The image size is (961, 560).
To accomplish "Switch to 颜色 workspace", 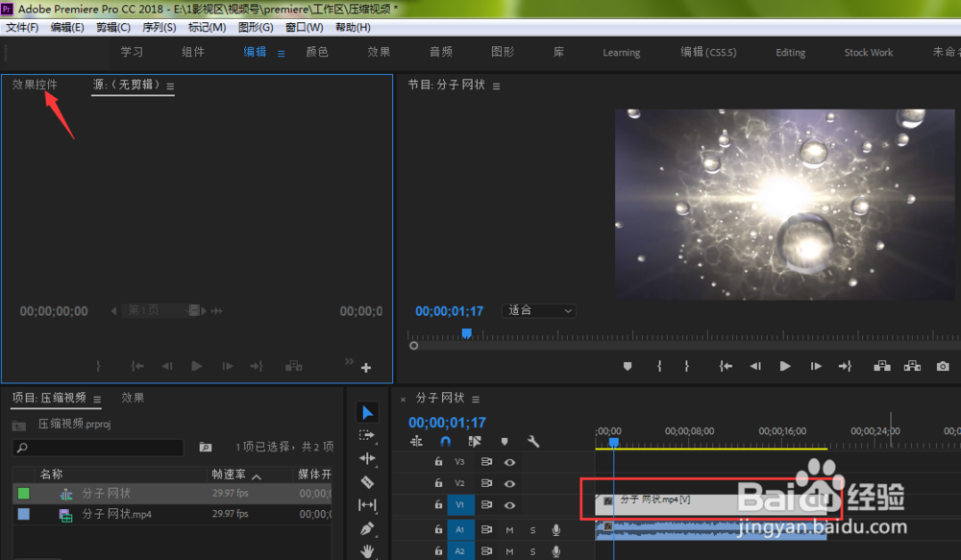I will click(x=317, y=52).
